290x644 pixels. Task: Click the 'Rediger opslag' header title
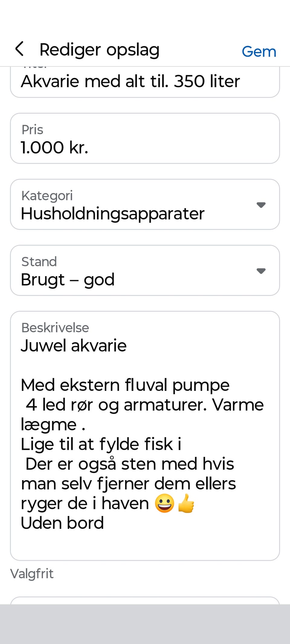[99, 50]
